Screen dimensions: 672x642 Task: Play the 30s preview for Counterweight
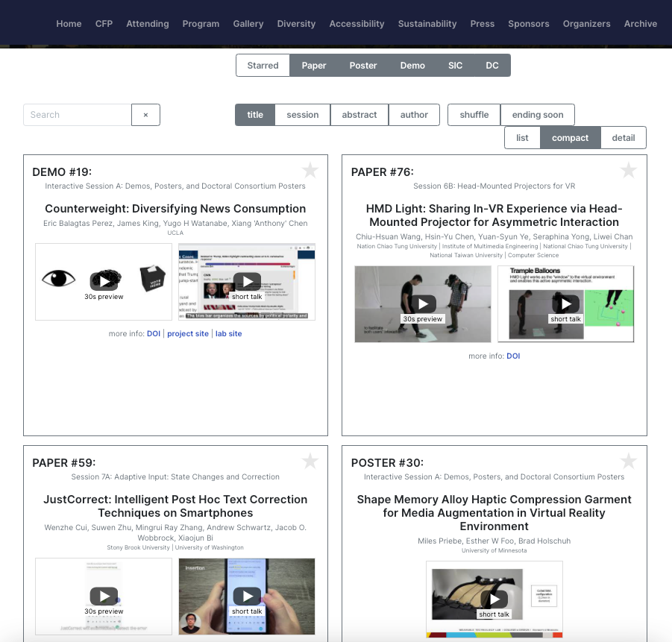pyautogui.click(x=104, y=282)
